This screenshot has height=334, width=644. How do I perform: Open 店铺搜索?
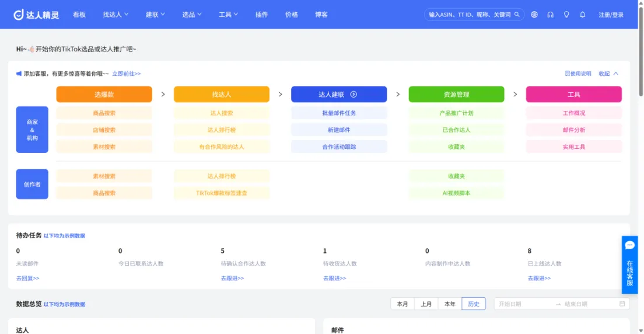tap(104, 130)
